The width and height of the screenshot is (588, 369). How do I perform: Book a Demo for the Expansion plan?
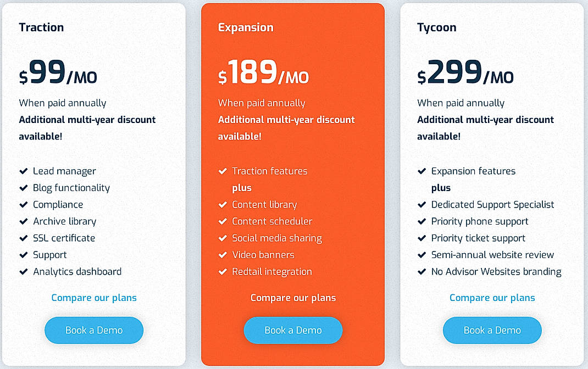tap(293, 330)
